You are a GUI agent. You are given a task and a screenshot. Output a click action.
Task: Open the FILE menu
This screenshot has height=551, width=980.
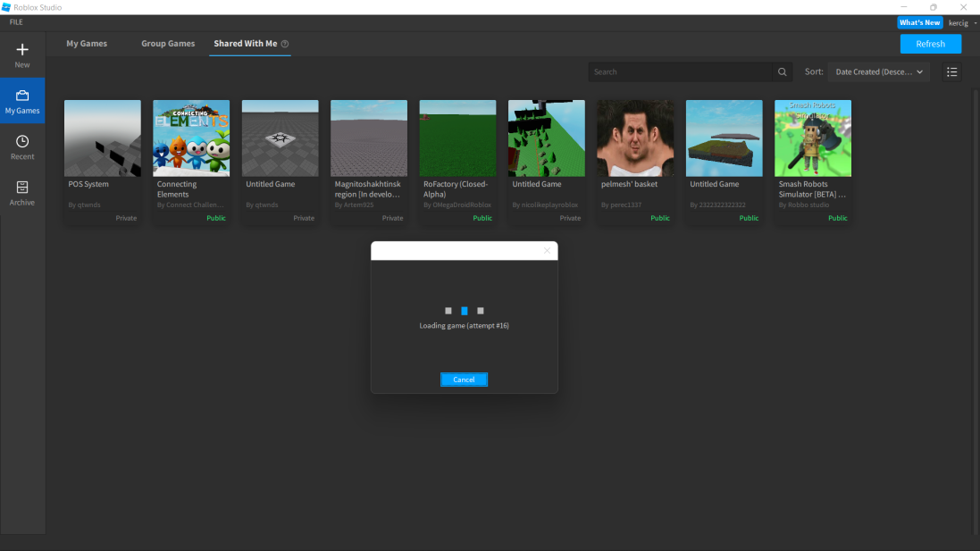[x=15, y=21]
